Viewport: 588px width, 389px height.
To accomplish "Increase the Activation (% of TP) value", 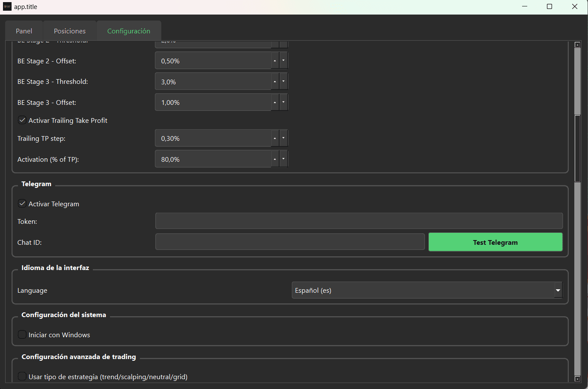I will (x=275, y=159).
